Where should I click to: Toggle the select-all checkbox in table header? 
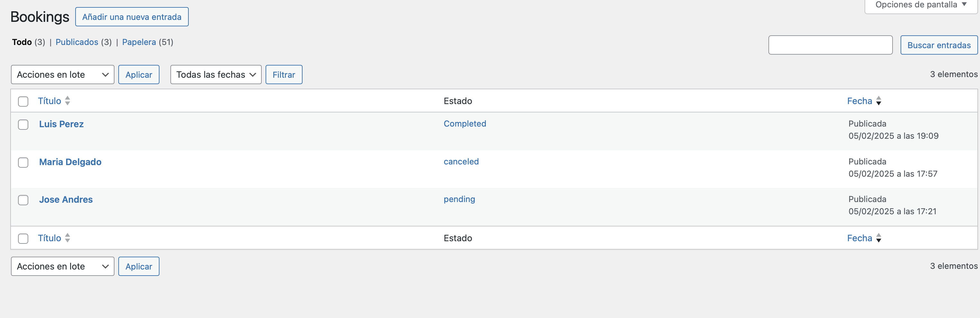coord(23,102)
